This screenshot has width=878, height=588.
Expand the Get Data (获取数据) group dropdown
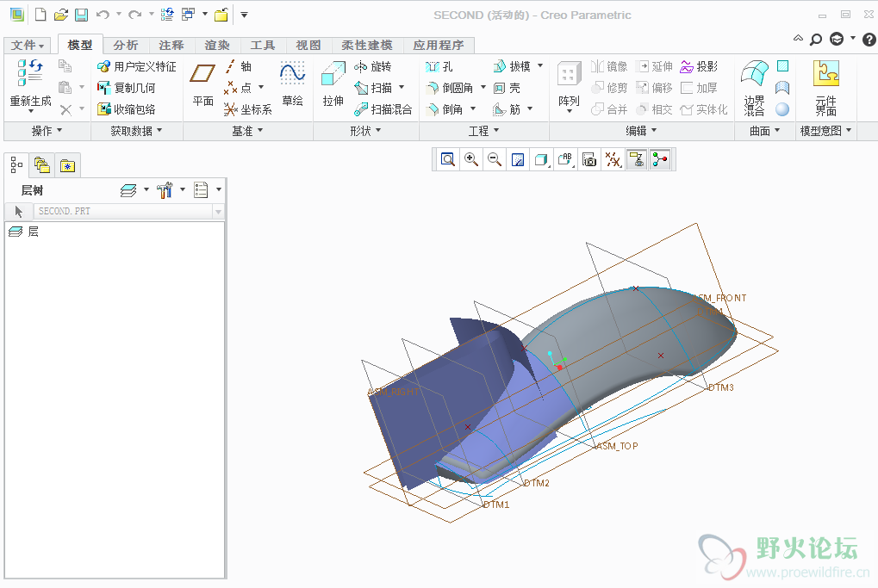[136, 131]
